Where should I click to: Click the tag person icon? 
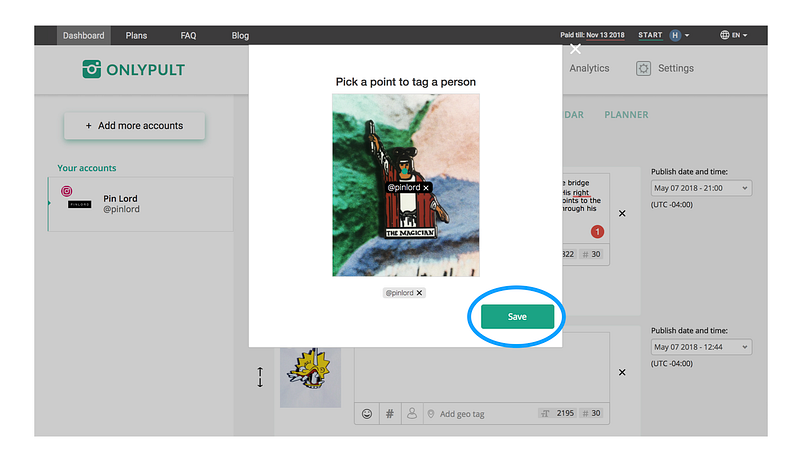click(x=412, y=413)
